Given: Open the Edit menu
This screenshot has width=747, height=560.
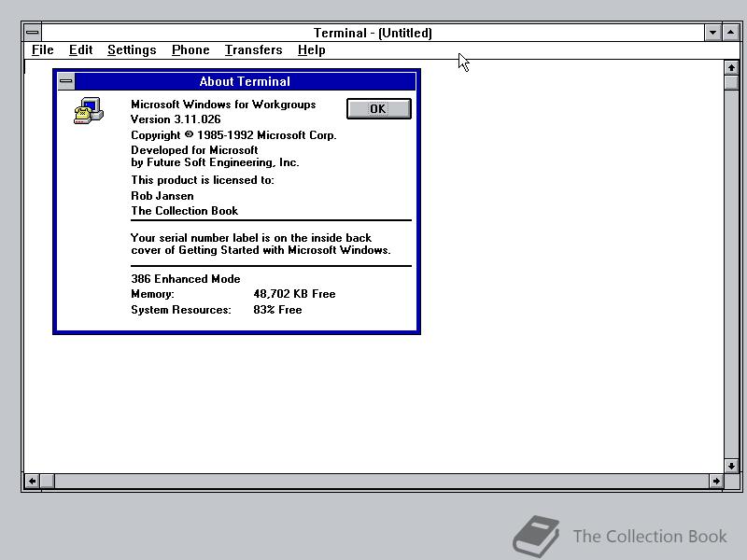Looking at the screenshot, I should point(80,50).
